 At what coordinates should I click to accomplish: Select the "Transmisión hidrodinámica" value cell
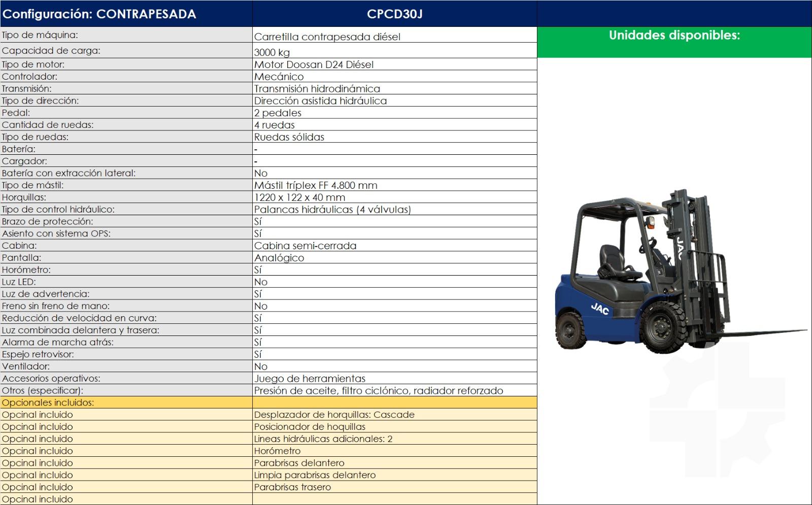[317, 89]
